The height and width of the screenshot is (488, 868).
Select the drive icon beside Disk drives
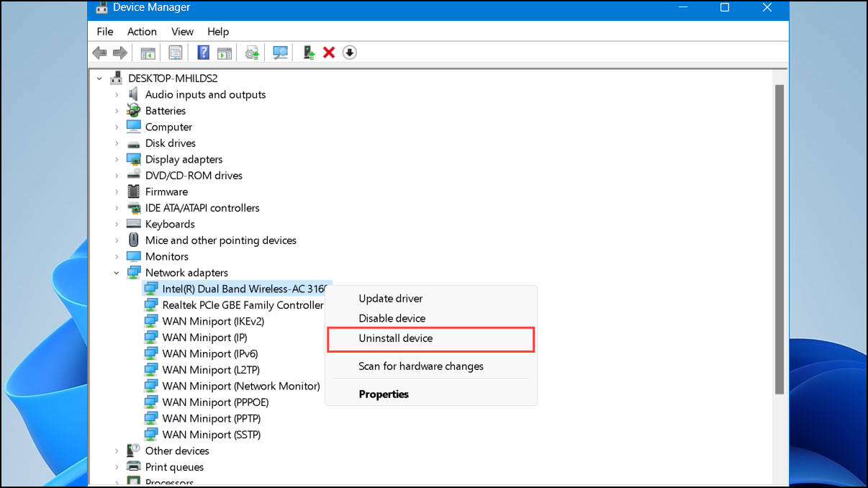pyautogui.click(x=134, y=143)
